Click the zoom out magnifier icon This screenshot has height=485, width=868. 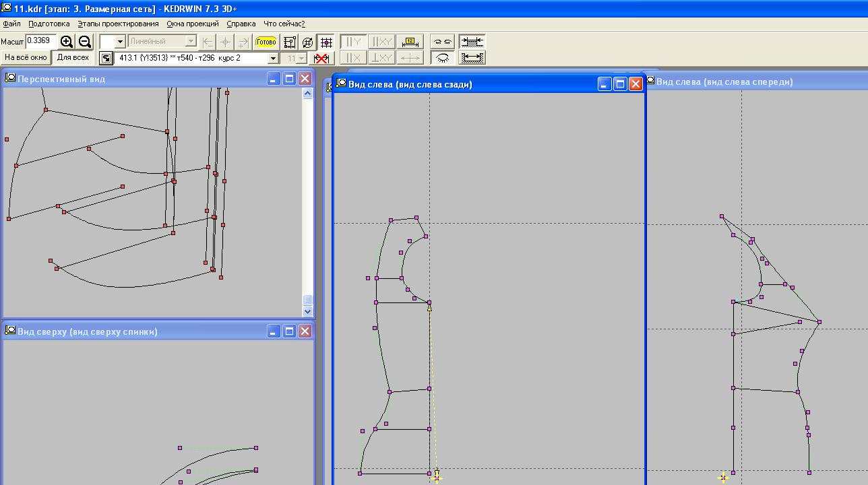(85, 42)
